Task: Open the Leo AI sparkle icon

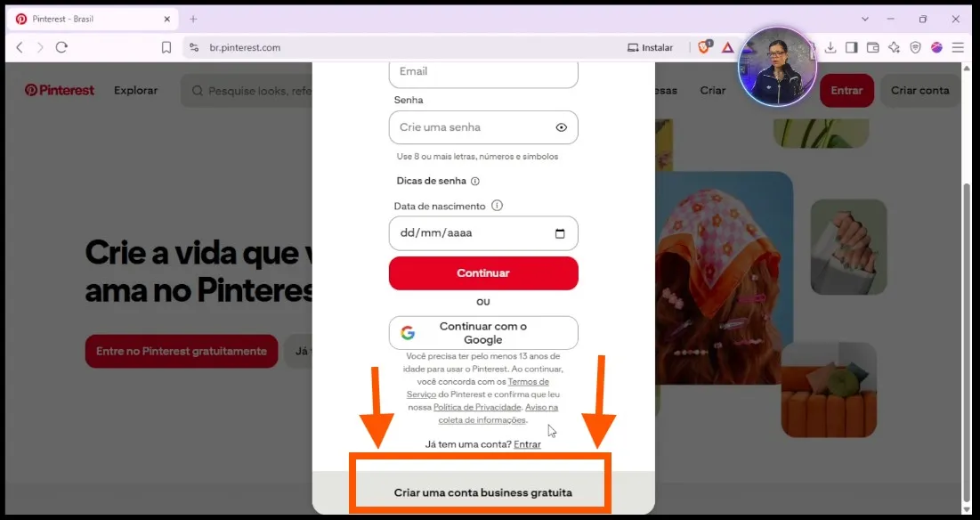Action: click(x=894, y=47)
